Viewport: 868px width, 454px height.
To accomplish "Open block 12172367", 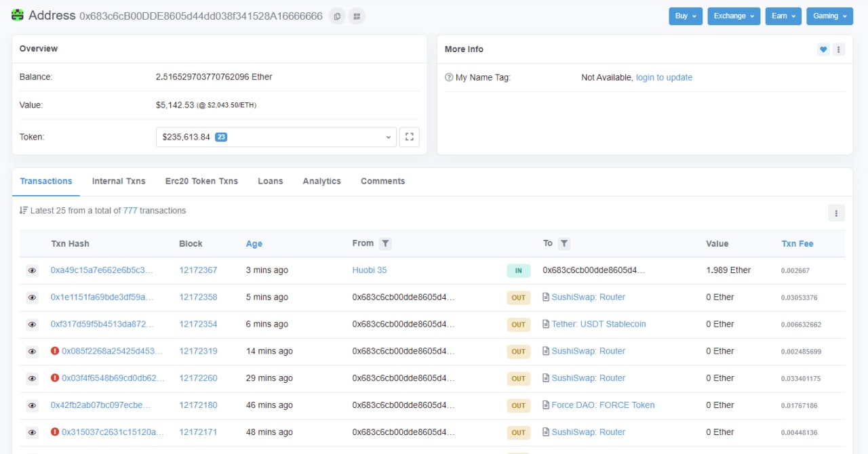I will tap(198, 270).
